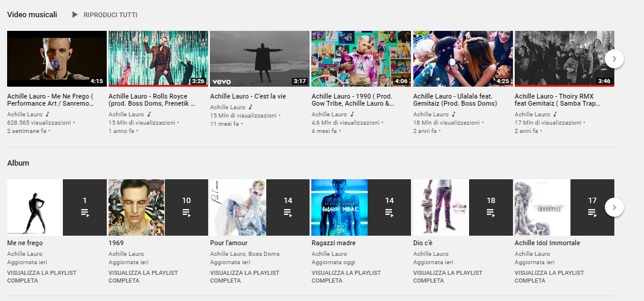Show next albums with the arrow
This screenshot has width=644, height=301.
click(x=614, y=207)
